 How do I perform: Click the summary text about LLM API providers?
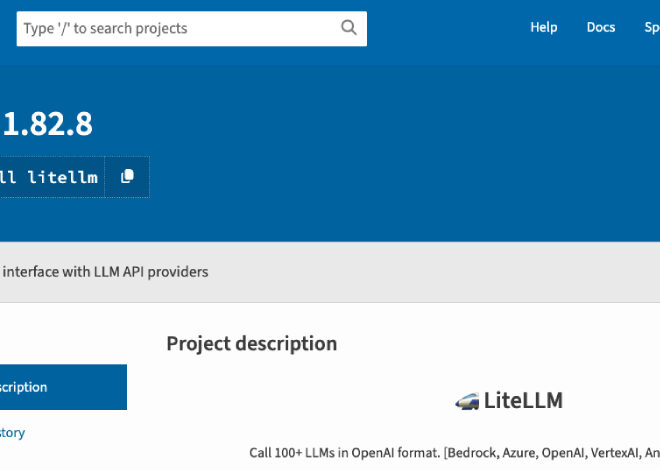coord(104,272)
